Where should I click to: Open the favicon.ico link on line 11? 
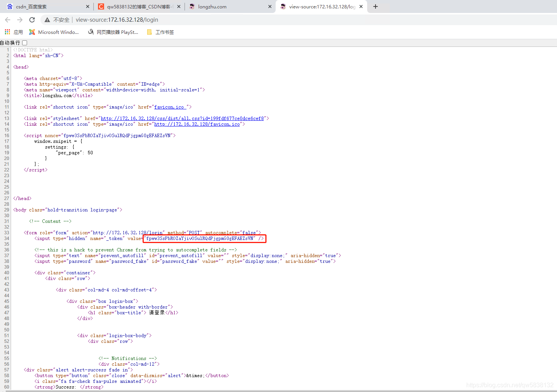(170, 107)
